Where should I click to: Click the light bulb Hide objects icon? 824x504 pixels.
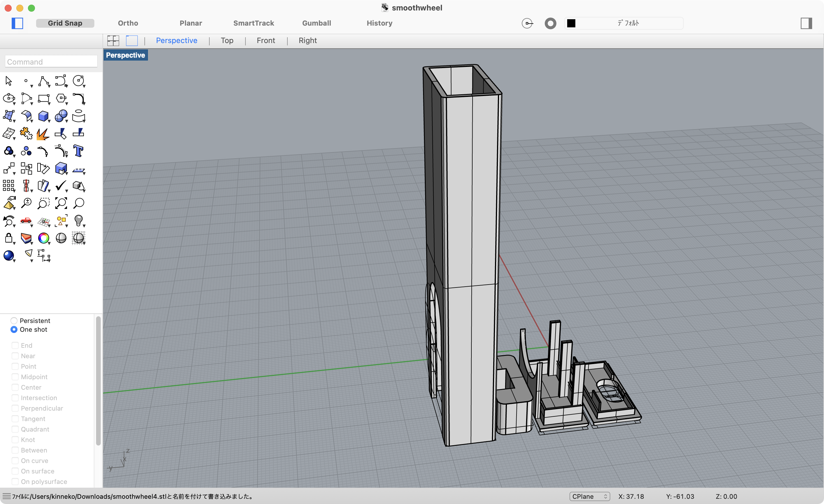78,220
